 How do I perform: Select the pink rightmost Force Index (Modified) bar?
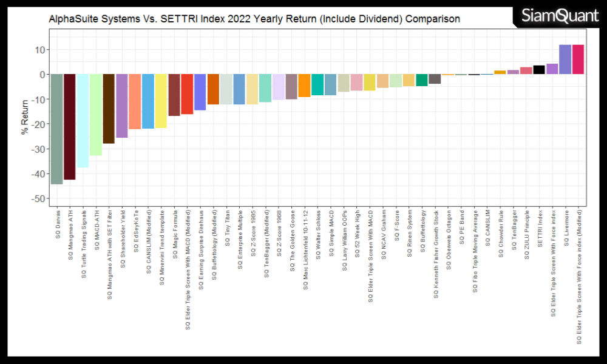578,59
